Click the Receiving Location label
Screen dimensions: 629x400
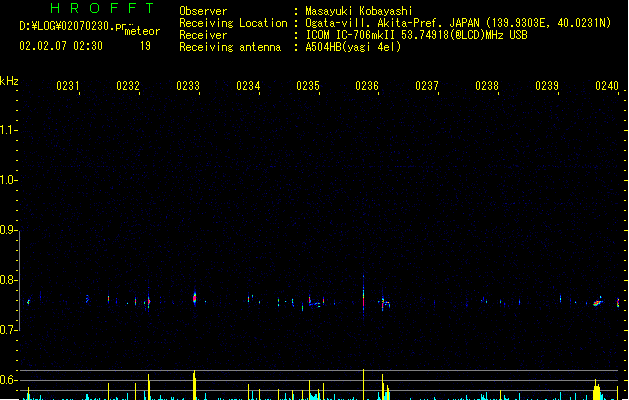(233, 23)
